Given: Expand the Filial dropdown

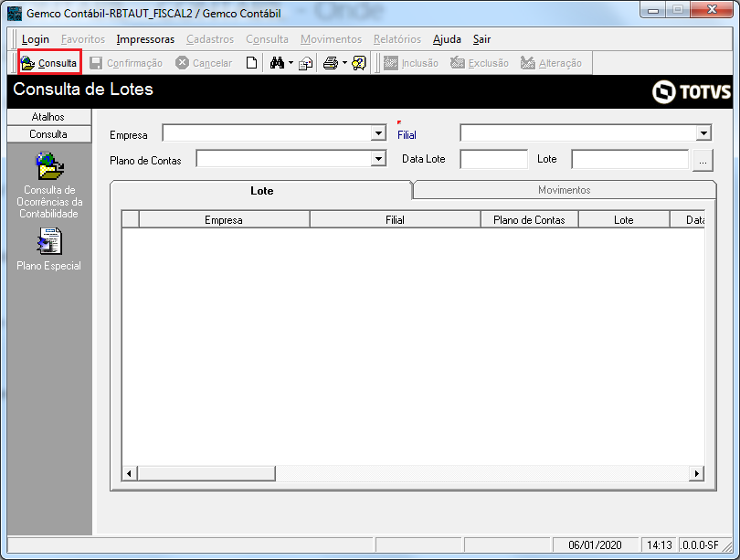Looking at the screenshot, I should click(x=703, y=133).
